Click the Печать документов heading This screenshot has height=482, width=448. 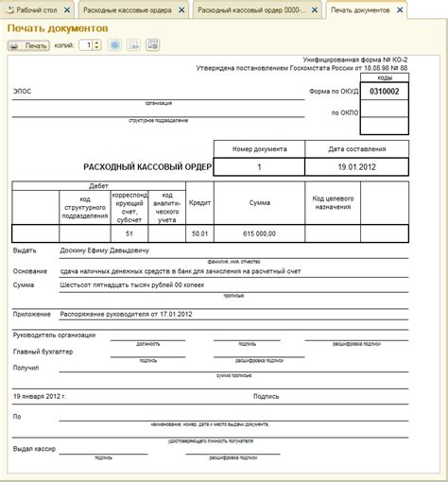click(58, 28)
